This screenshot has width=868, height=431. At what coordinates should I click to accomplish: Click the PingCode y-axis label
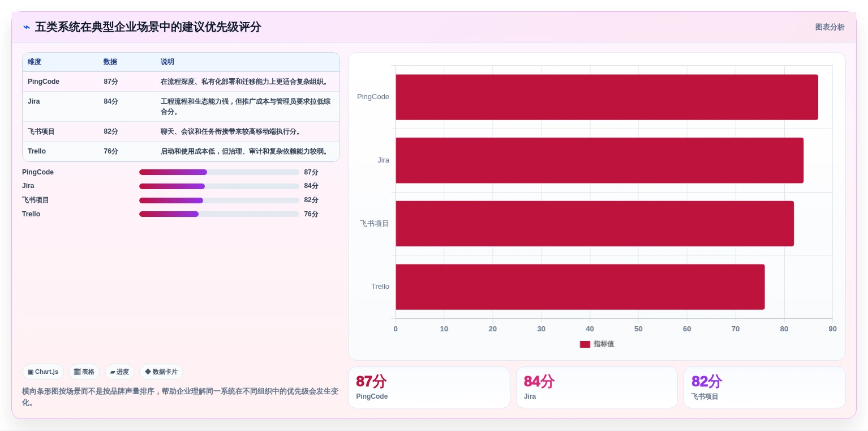(x=373, y=97)
